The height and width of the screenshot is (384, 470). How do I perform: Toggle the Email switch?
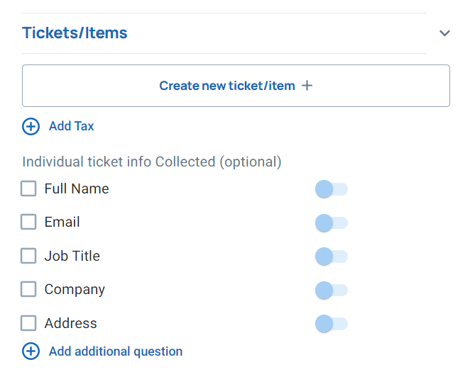[x=331, y=223]
